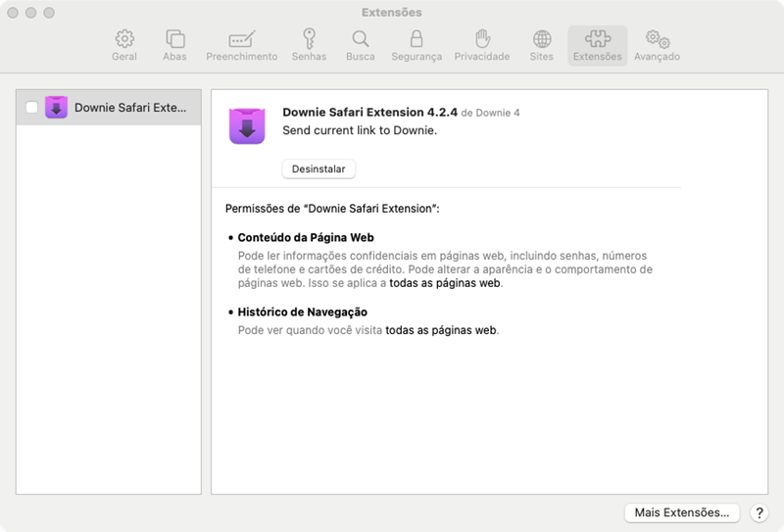
Task: Click the "Send current link to Downie." description
Action: pyautogui.click(x=360, y=130)
